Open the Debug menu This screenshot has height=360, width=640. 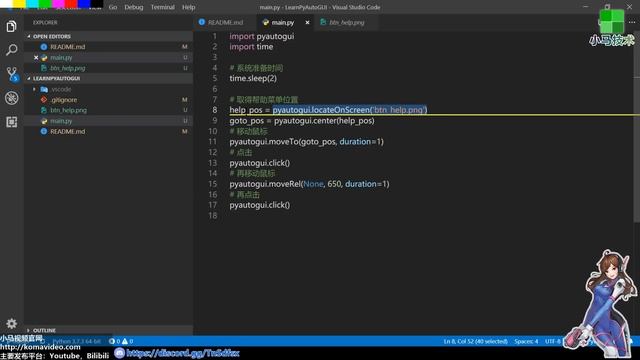134,7
